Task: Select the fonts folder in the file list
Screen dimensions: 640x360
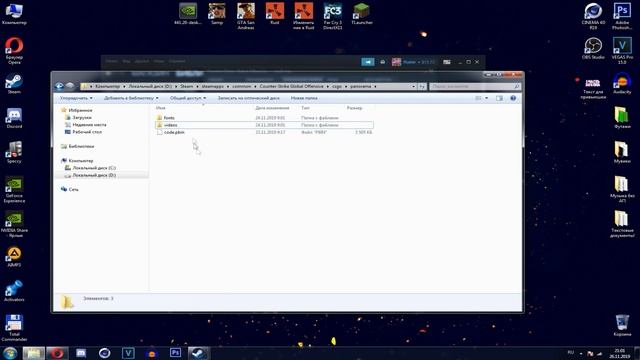Action: tap(264, 118)
